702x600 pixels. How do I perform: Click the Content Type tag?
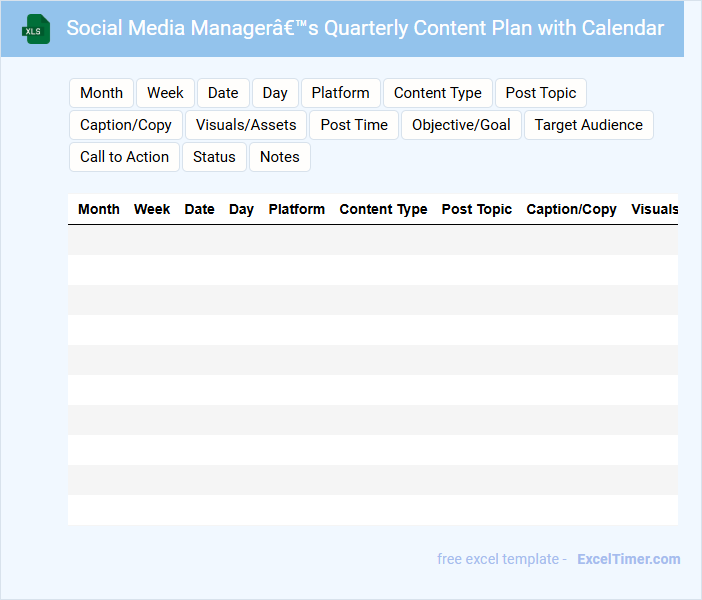(x=437, y=93)
